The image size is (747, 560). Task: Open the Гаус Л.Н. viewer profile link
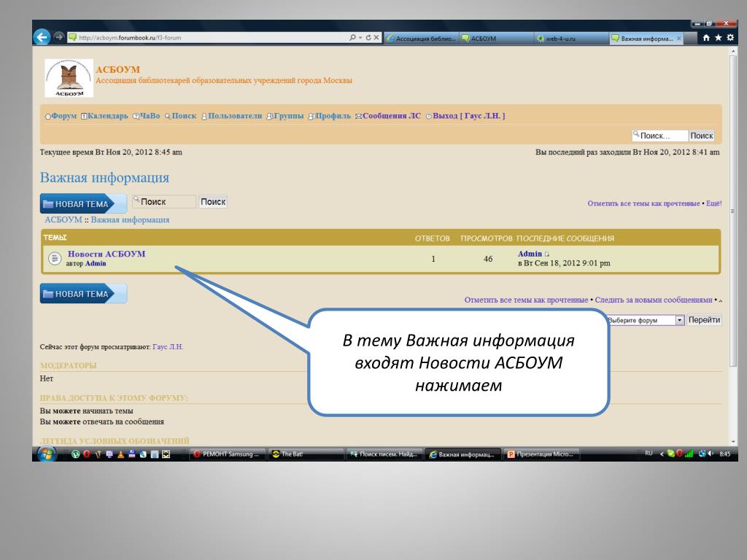[x=168, y=346]
